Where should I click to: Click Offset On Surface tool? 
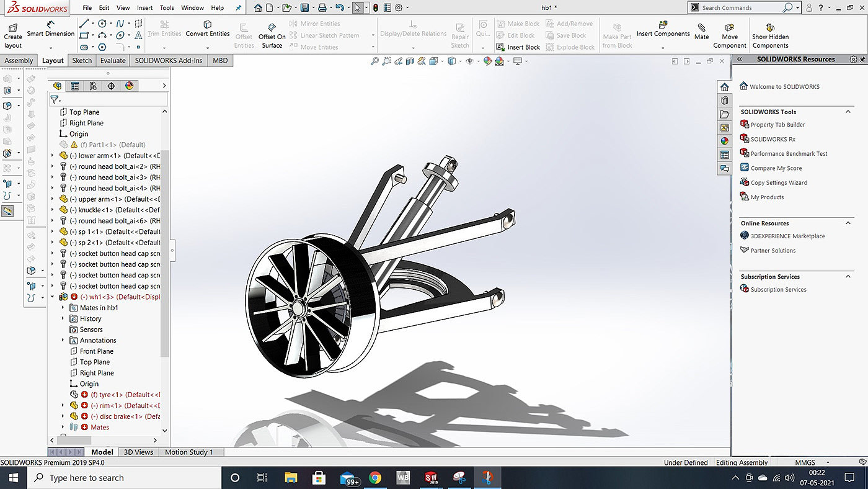(272, 32)
